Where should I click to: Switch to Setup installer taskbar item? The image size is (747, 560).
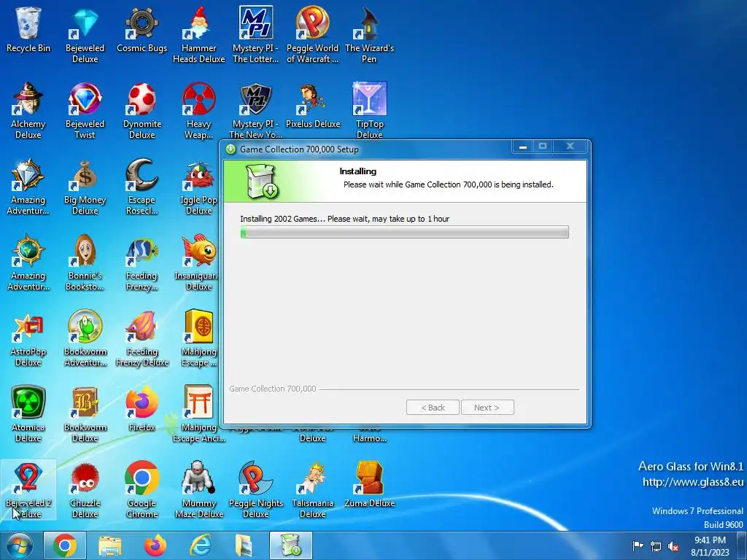[291, 545]
